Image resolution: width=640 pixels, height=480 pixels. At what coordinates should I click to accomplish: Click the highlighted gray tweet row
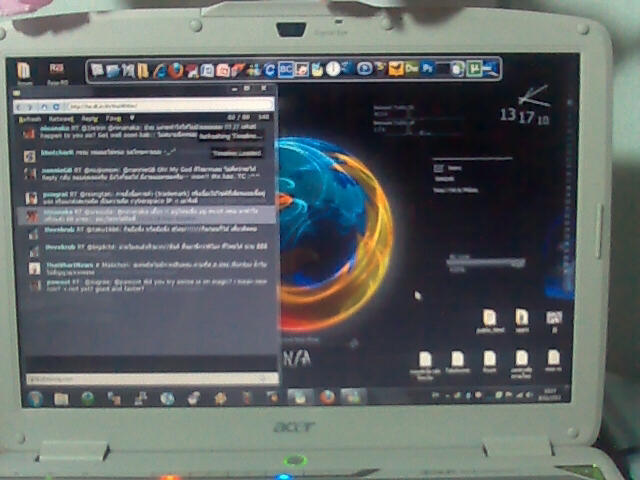[147, 215]
